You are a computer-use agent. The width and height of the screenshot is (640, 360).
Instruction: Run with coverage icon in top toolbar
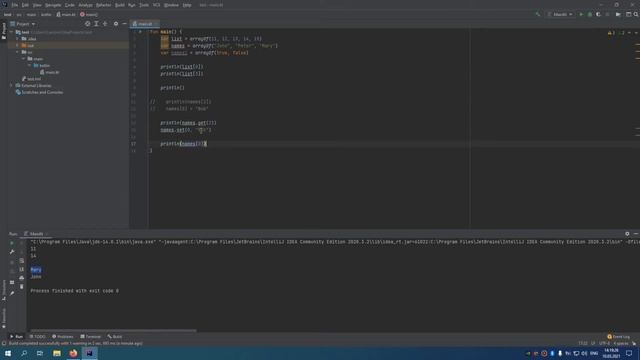598,14
